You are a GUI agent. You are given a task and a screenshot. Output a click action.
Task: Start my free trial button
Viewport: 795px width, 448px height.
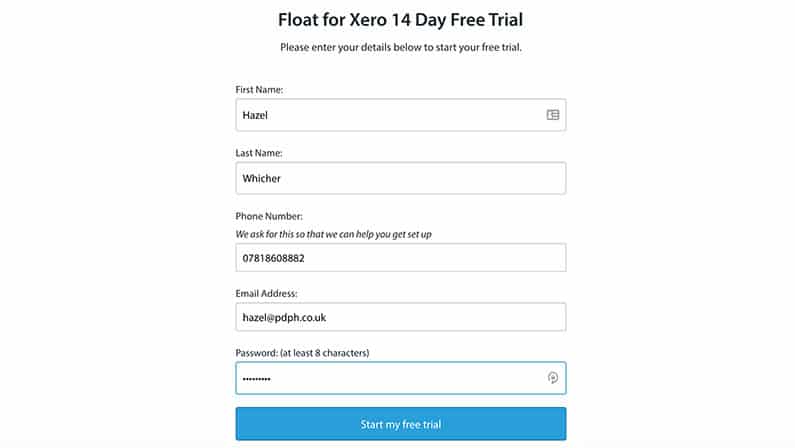(x=401, y=424)
